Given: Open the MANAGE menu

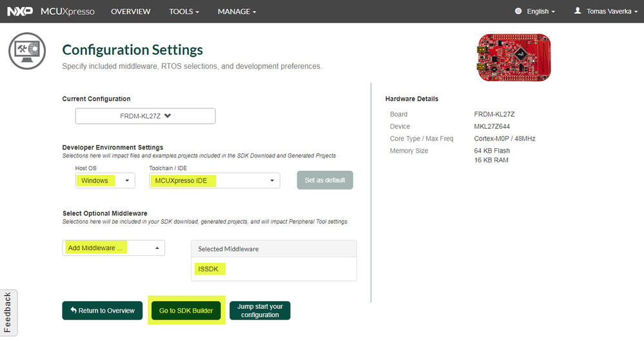Looking at the screenshot, I should click(237, 12).
